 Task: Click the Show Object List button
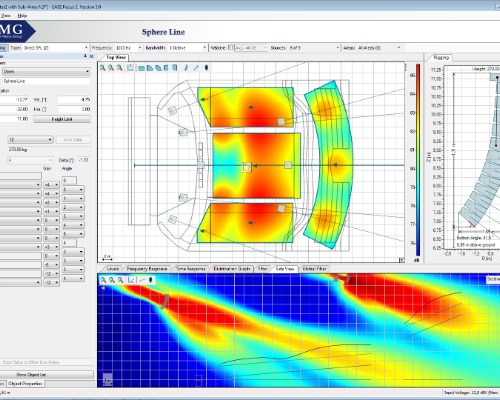click(x=46, y=375)
